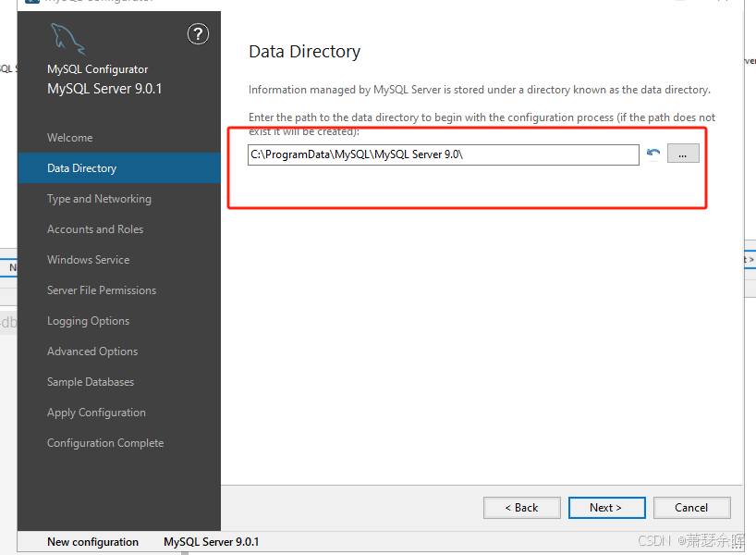
Task: Click New configuration in status bar
Action: click(x=93, y=542)
